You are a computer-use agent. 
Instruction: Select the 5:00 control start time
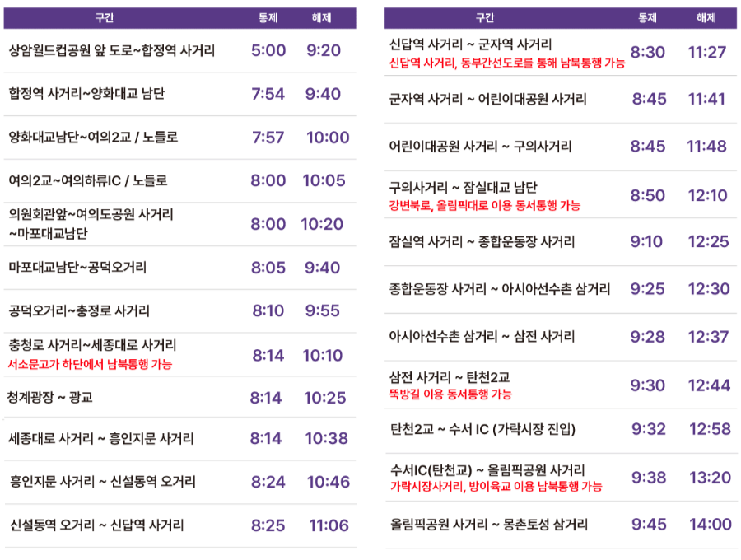pyautogui.click(x=268, y=51)
